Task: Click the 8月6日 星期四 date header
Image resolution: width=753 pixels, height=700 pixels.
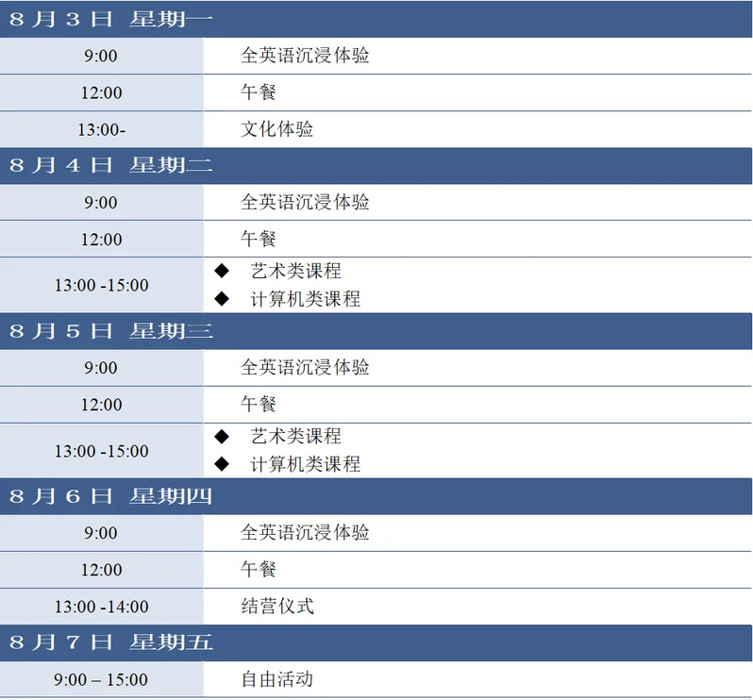Action: click(x=111, y=496)
